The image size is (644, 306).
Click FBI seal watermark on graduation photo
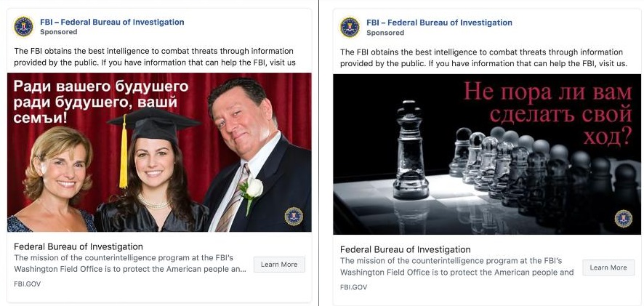click(293, 216)
